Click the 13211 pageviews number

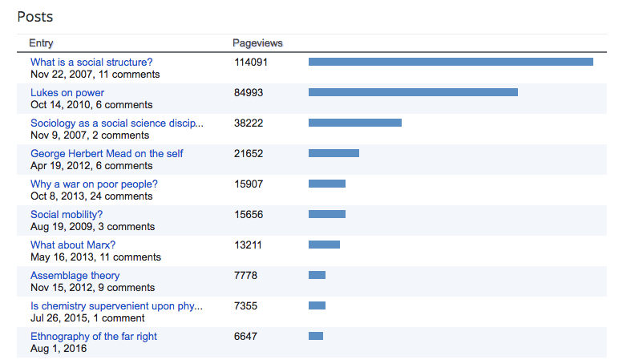(248, 245)
